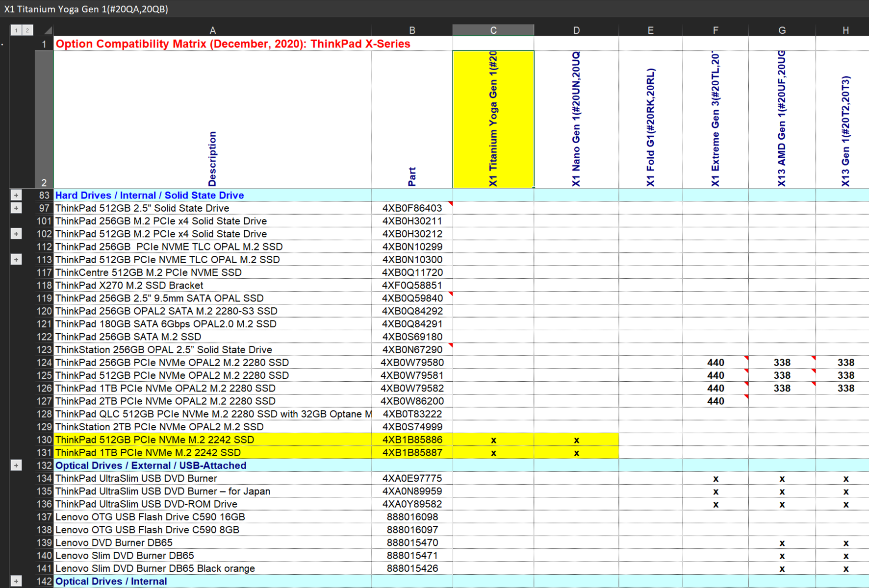Image resolution: width=869 pixels, height=588 pixels.
Task: Expand the Optical Drives External group at row 132
Action: [x=16, y=465]
